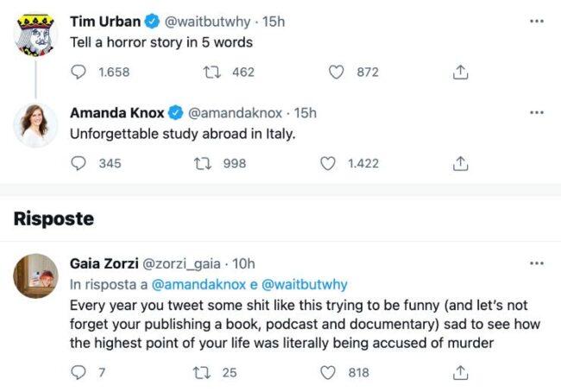The width and height of the screenshot is (561, 392).
Task: Retweet Gaia Zorzi's reply
Action: (204, 372)
